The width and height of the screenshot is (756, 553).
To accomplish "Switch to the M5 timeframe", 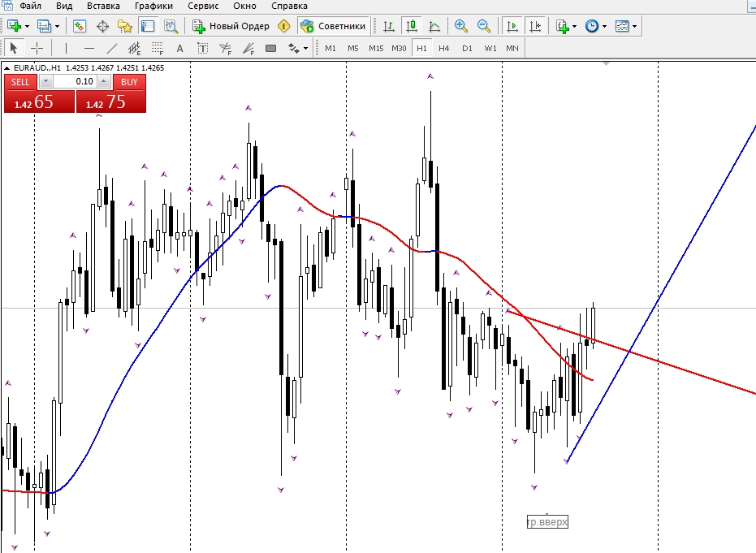I will coord(353,48).
